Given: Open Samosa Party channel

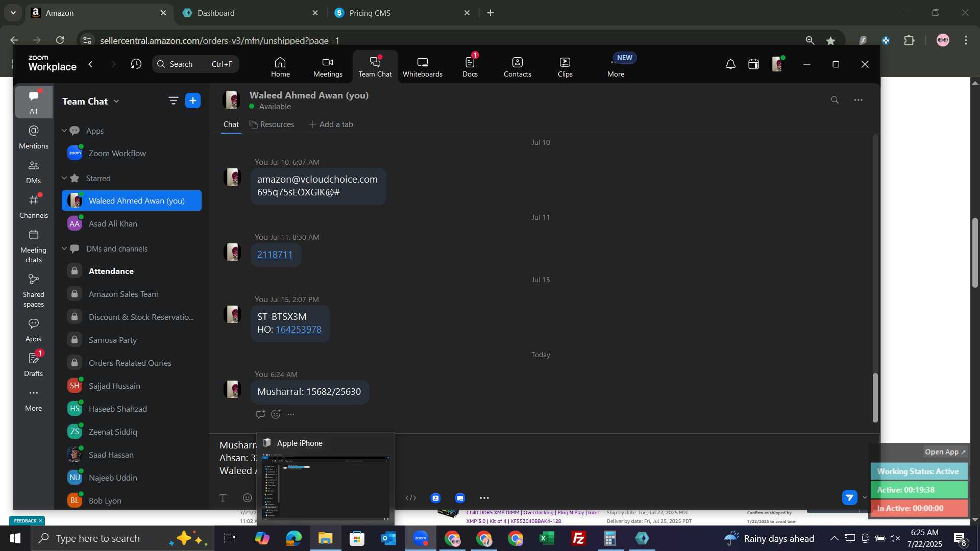Looking at the screenshot, I should [132, 340].
